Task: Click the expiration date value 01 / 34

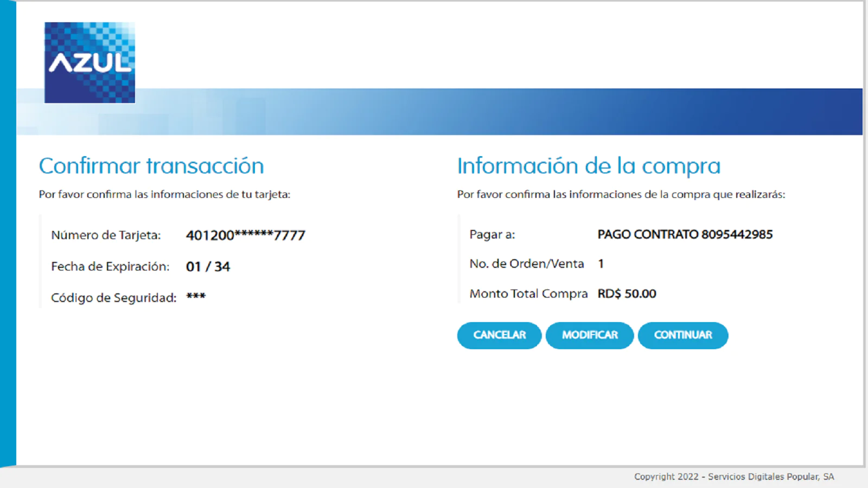Action: pyautogui.click(x=208, y=267)
